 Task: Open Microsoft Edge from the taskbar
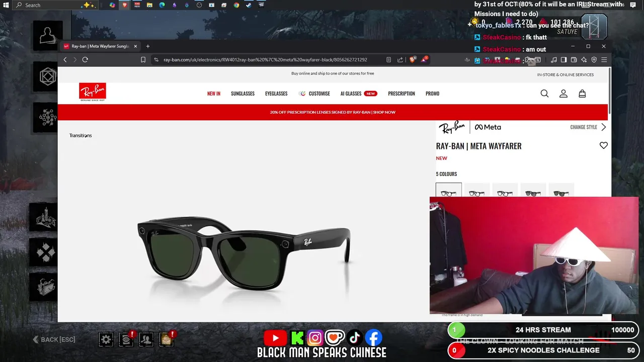coord(162,5)
